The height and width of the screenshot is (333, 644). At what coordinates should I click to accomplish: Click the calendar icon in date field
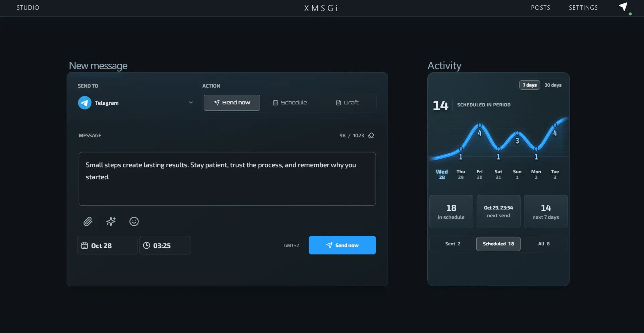click(85, 245)
